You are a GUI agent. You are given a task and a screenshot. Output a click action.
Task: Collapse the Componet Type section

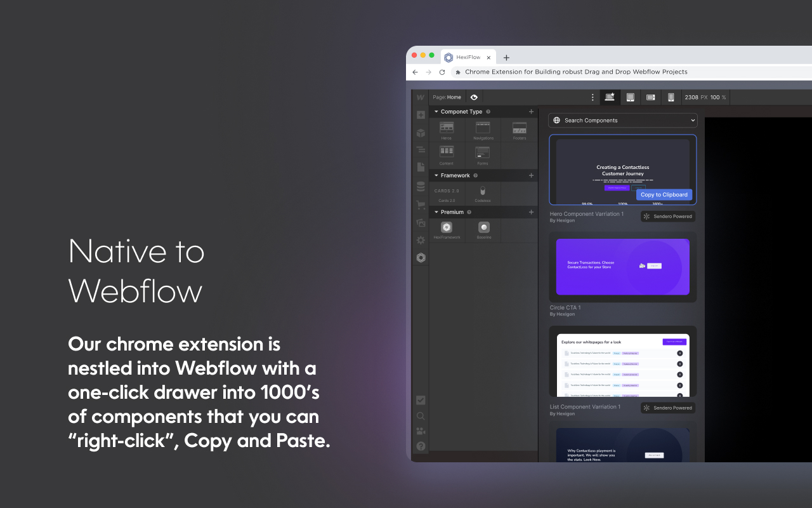click(x=436, y=112)
